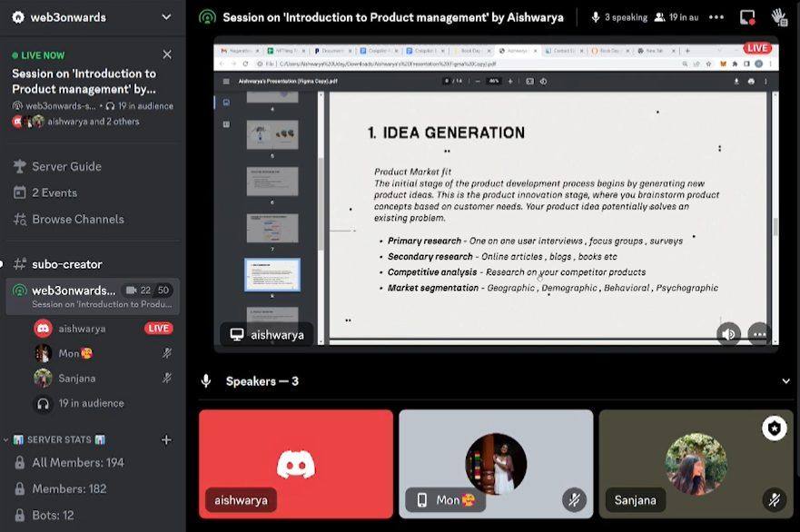Bookmark the page with the star icon
The height and width of the screenshot is (532, 800).
click(x=708, y=64)
